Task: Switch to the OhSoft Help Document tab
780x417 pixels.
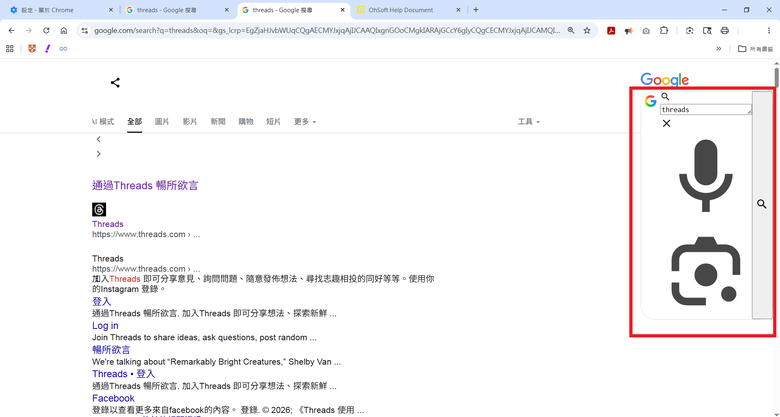Action: click(x=408, y=10)
